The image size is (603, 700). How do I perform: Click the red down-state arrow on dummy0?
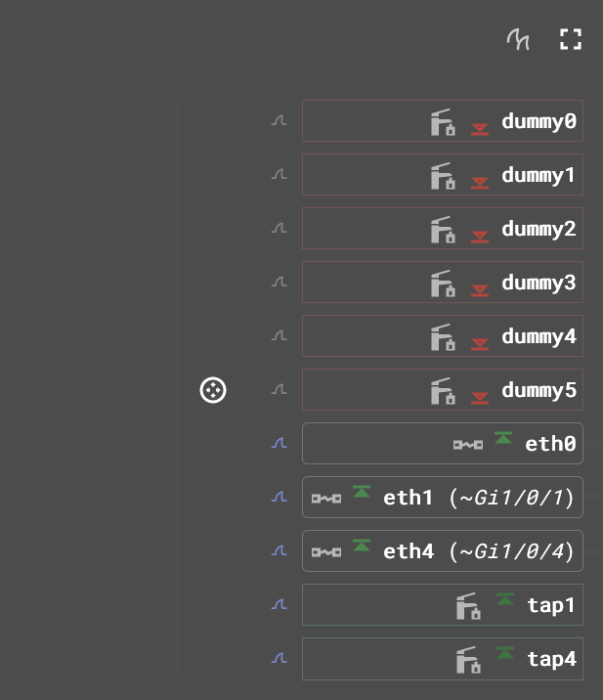click(480, 129)
